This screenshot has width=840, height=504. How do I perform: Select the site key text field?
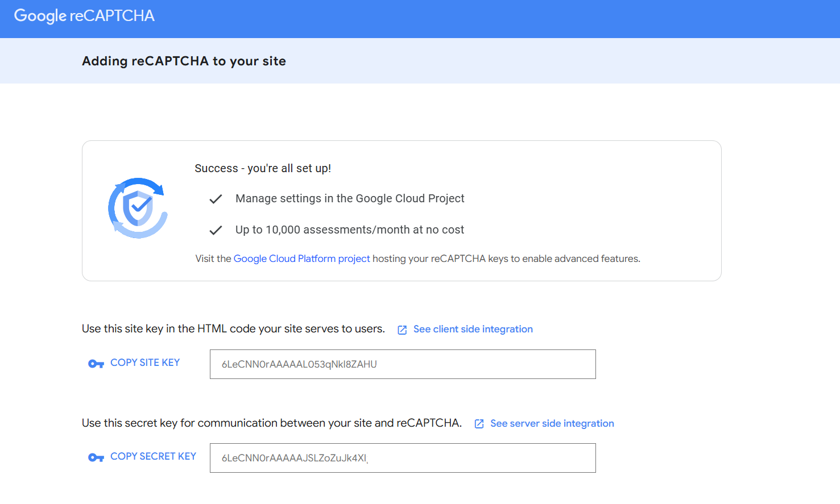coord(403,364)
